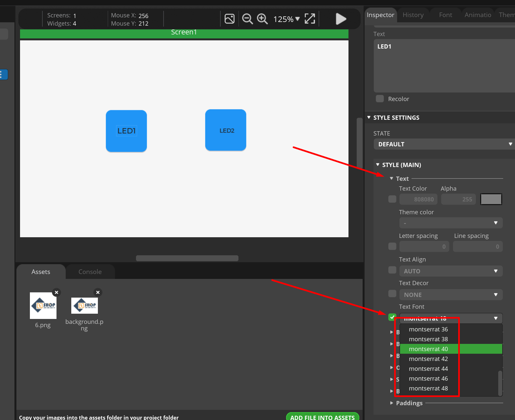Choose montserrat 42 font option
The width and height of the screenshot is (515, 420).
[451, 359]
